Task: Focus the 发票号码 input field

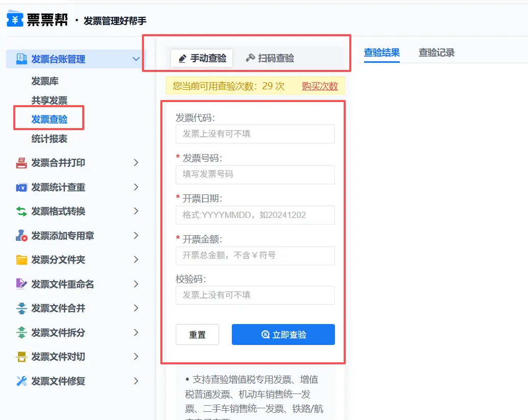Action: (255, 175)
